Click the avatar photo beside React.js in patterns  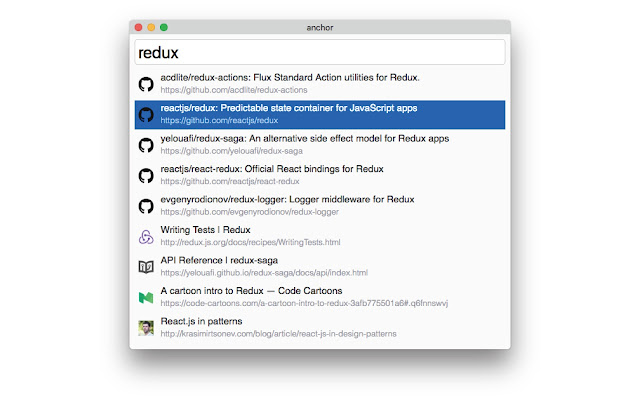point(146,328)
